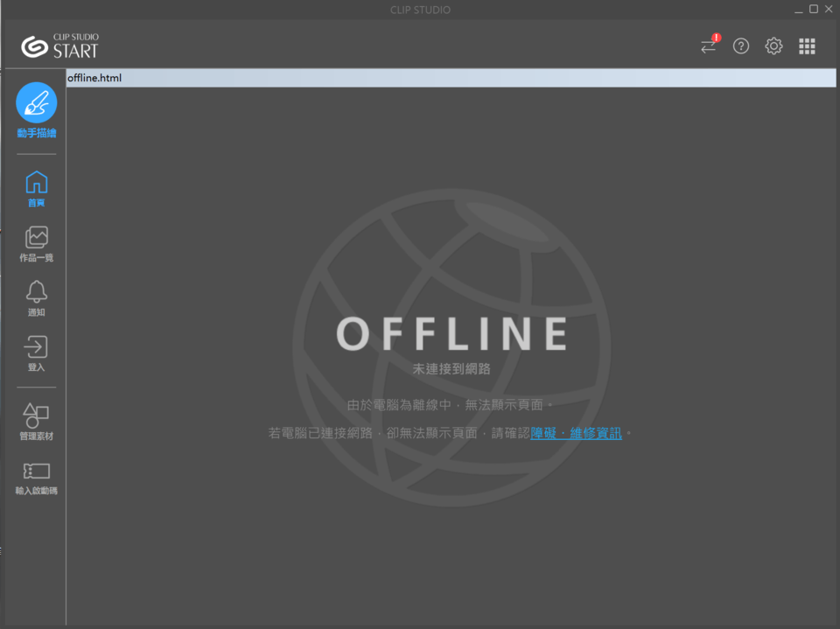Open the 障礙・維修資訊 maintenance info link
840x629 pixels.
576,432
